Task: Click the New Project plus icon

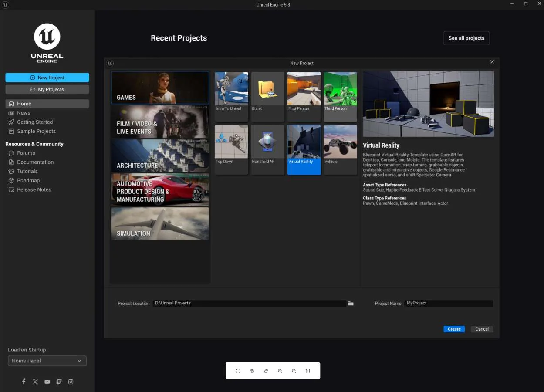Action: click(33, 78)
